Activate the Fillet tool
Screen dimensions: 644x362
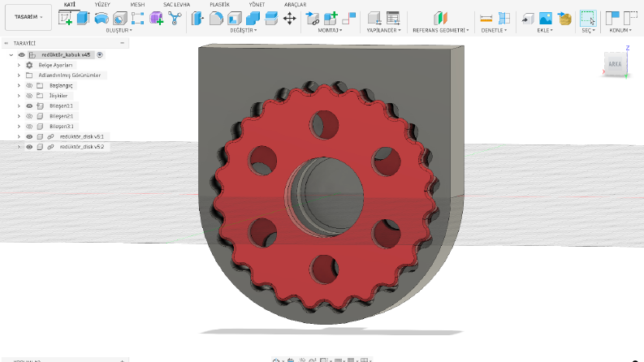coord(216,19)
